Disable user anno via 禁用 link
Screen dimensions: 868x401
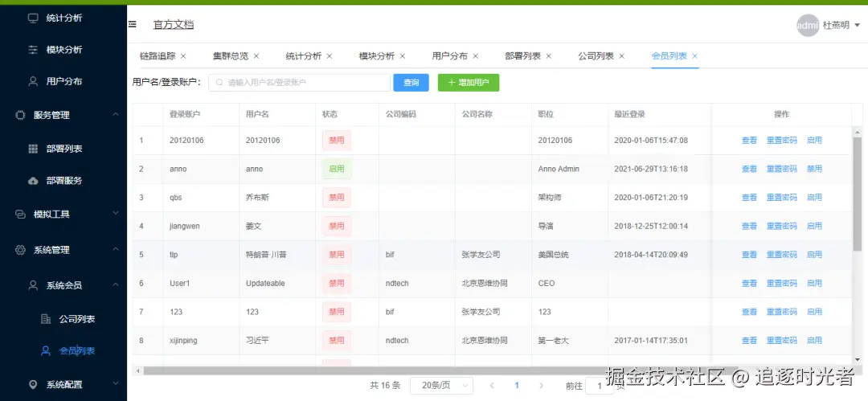click(814, 169)
